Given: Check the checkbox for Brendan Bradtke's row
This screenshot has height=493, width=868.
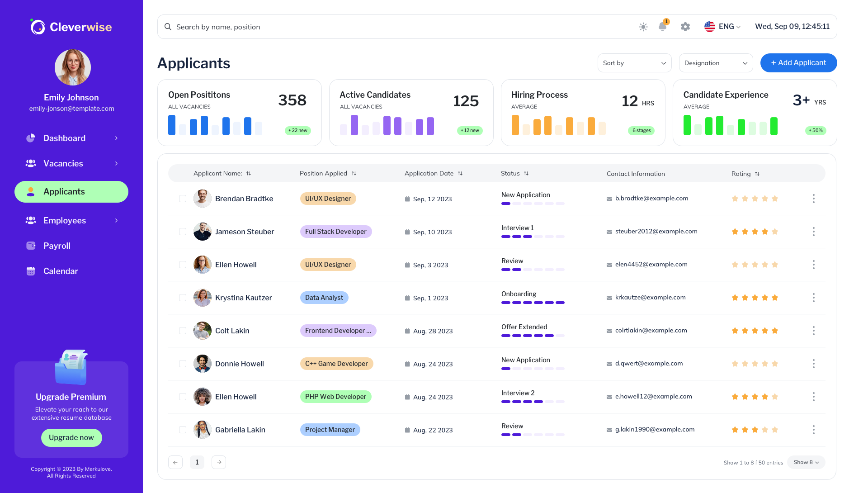Looking at the screenshot, I should pos(183,199).
